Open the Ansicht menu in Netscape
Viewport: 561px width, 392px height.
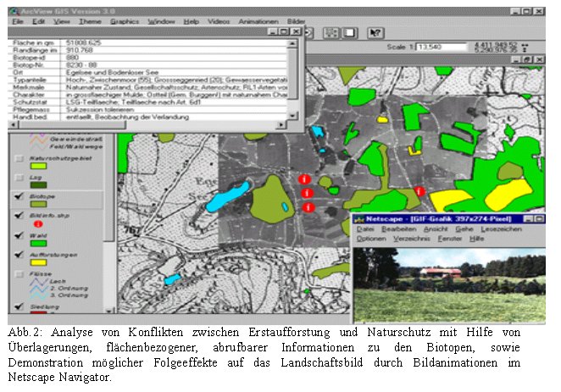pyautogui.click(x=436, y=229)
